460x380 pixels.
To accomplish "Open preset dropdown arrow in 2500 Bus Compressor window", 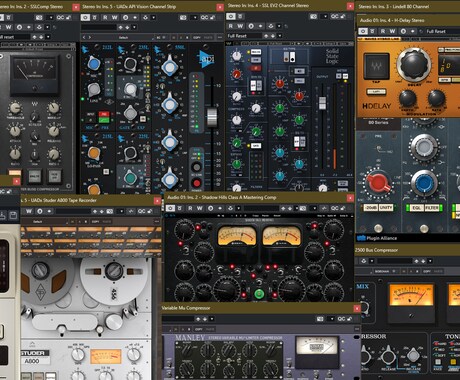I will tap(430, 261).
